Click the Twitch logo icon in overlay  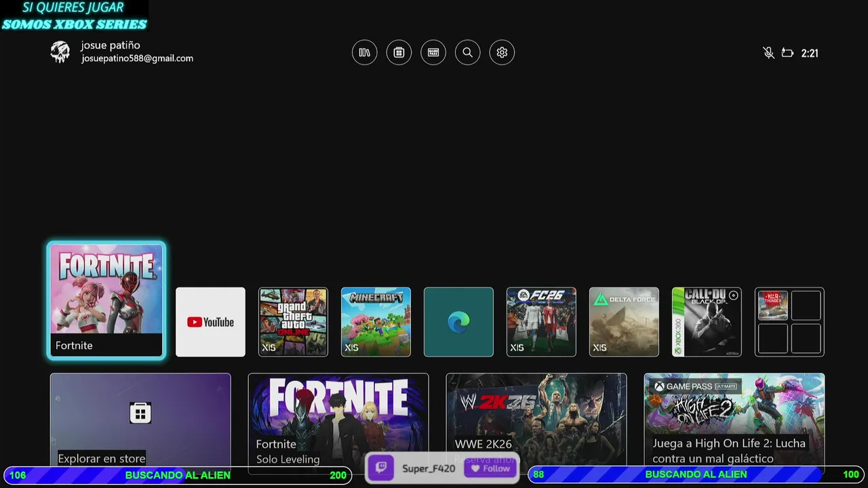tap(382, 468)
